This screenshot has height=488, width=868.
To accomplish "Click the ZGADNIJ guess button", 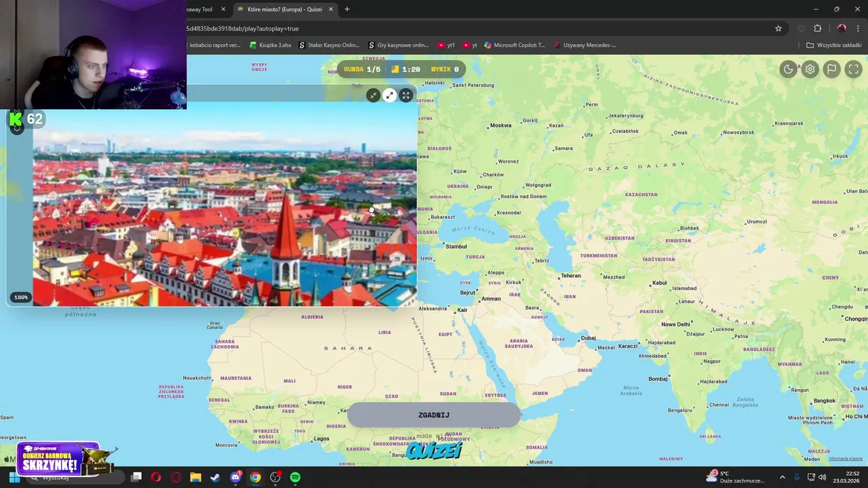I will click(x=434, y=415).
